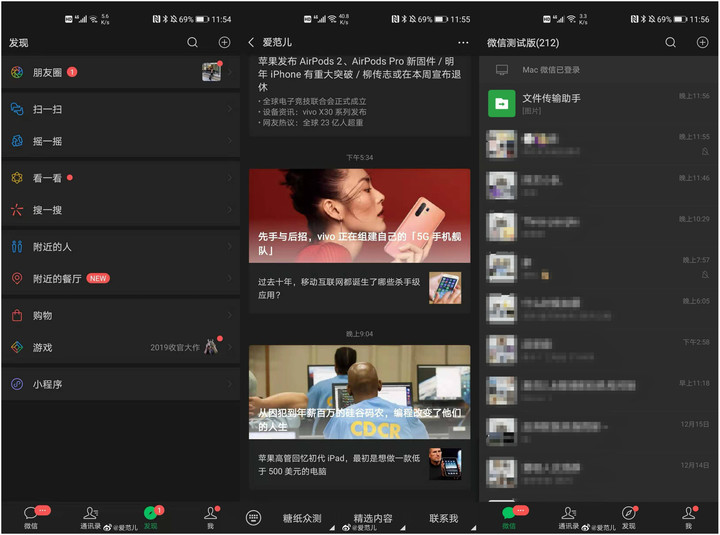Open 过去十年 killer apps article thumbnail
Screen dimensions: 720x535
(445, 288)
